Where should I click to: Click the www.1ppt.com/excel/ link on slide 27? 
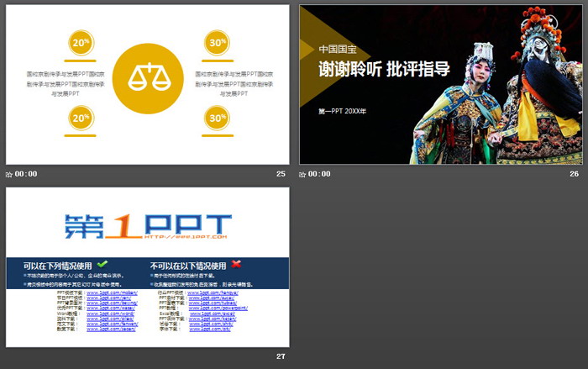(213, 314)
